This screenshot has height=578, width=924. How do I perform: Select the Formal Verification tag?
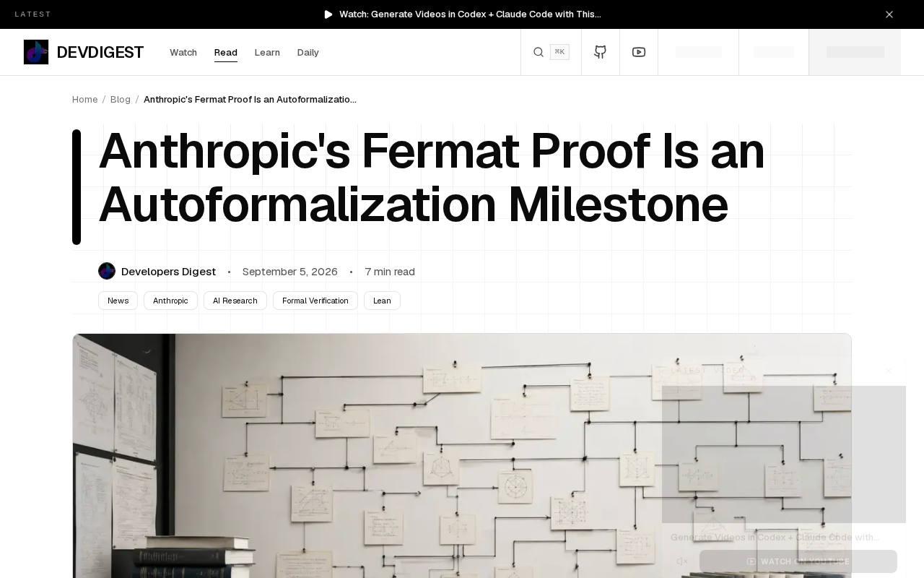click(315, 301)
